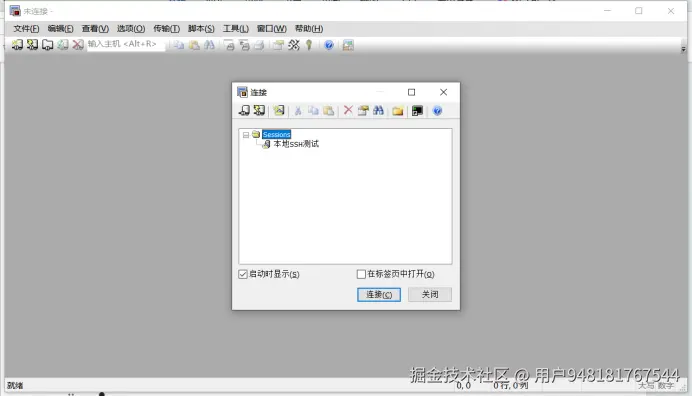
Task: Click the Copy icon in the 连接 dialog toolbar
Action: 313,111
